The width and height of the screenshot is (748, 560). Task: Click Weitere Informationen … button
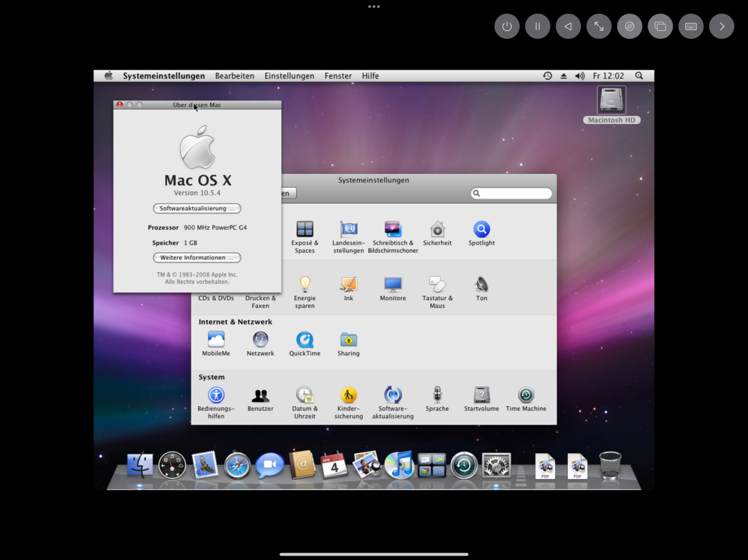197,258
